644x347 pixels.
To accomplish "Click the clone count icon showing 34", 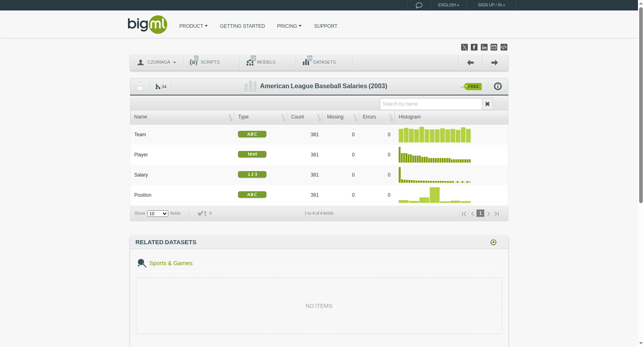I will (x=161, y=87).
